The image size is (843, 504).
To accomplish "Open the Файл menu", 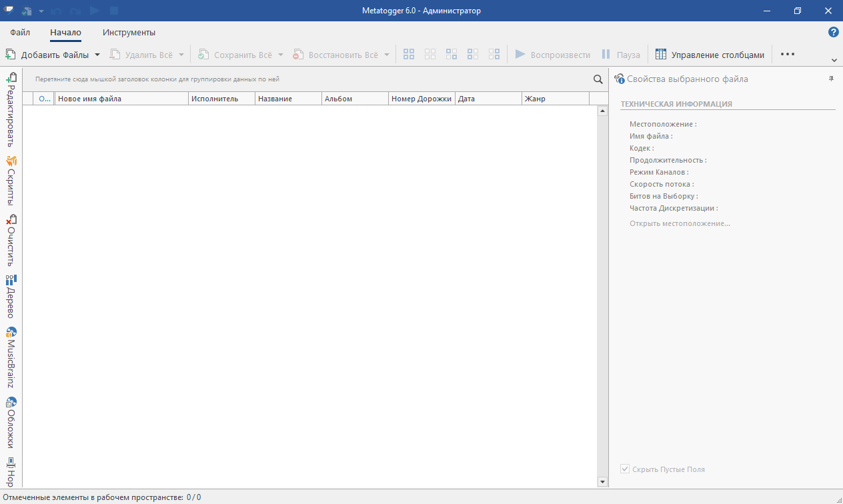I will 19,32.
